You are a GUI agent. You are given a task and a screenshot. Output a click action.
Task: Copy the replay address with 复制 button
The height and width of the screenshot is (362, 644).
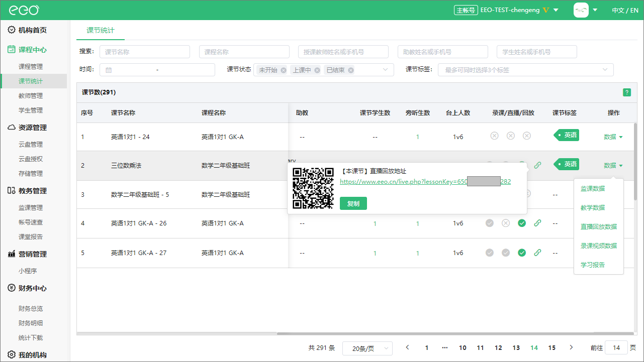[353, 203]
